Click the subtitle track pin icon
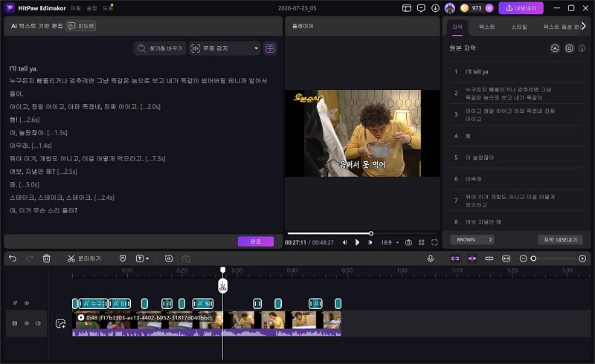The image size is (595, 364). pos(15,303)
